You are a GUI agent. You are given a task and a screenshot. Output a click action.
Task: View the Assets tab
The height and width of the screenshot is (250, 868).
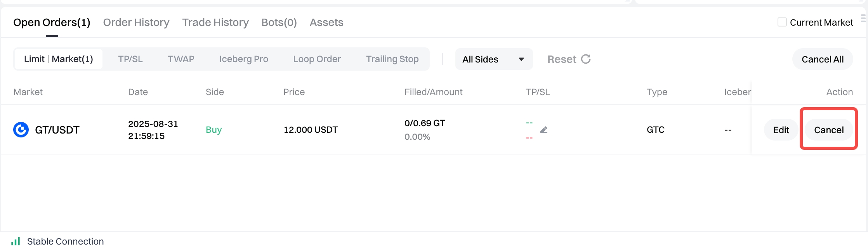point(326,23)
